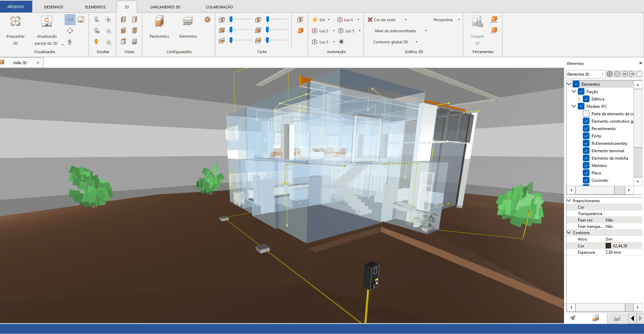Open the Nível do antisserrilhado dropdown
This screenshot has width=644, height=334.
point(426,31)
